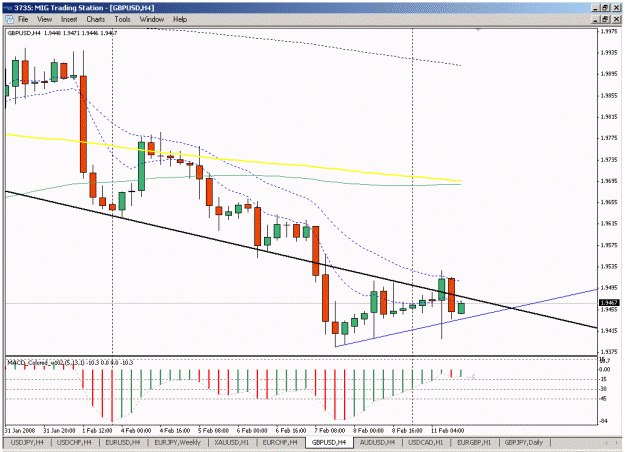Switch to the EURCHF,H4 chart tab
This screenshot has width=625, height=452.
[x=280, y=442]
